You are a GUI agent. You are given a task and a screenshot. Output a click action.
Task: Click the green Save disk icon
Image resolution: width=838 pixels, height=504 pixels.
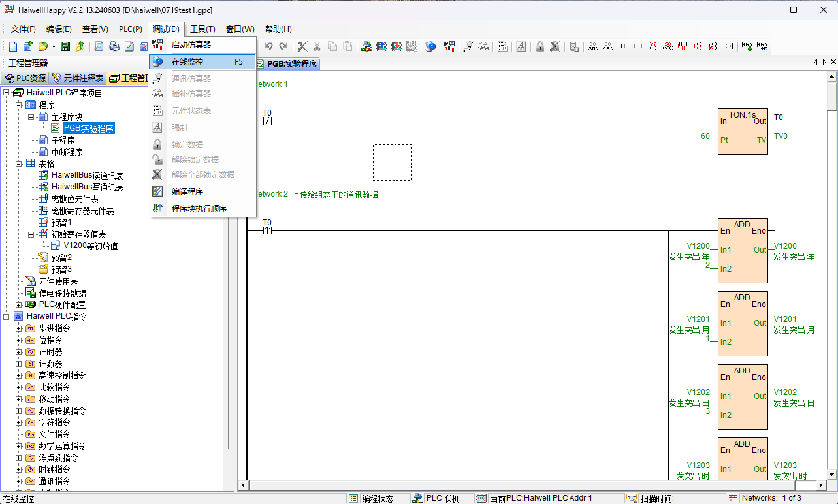(65, 46)
